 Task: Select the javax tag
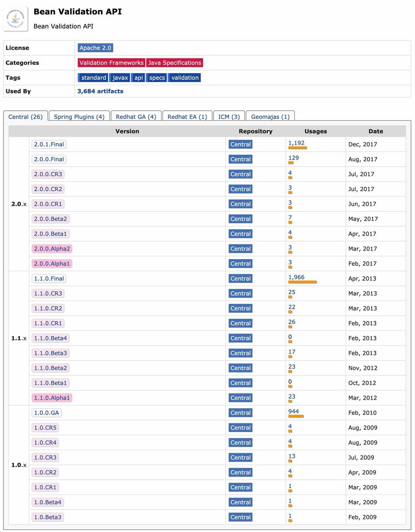tap(120, 78)
